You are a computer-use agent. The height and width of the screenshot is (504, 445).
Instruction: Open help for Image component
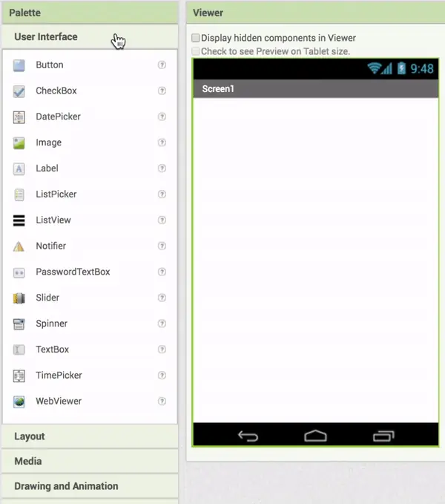tap(162, 143)
